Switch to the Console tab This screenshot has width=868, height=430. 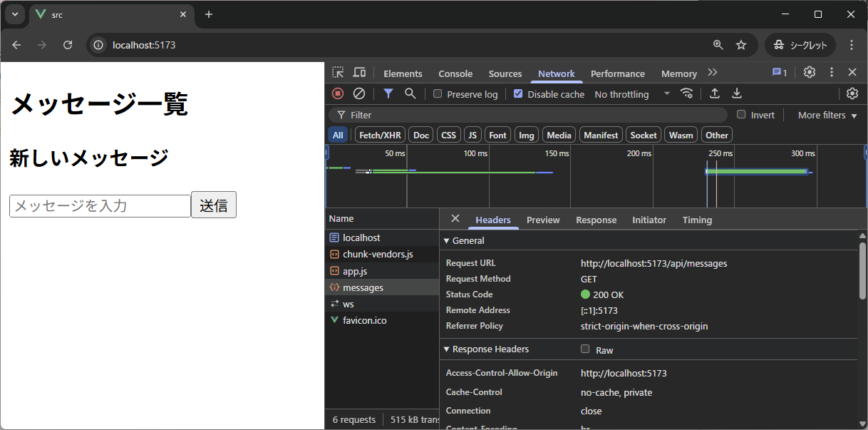(x=455, y=73)
